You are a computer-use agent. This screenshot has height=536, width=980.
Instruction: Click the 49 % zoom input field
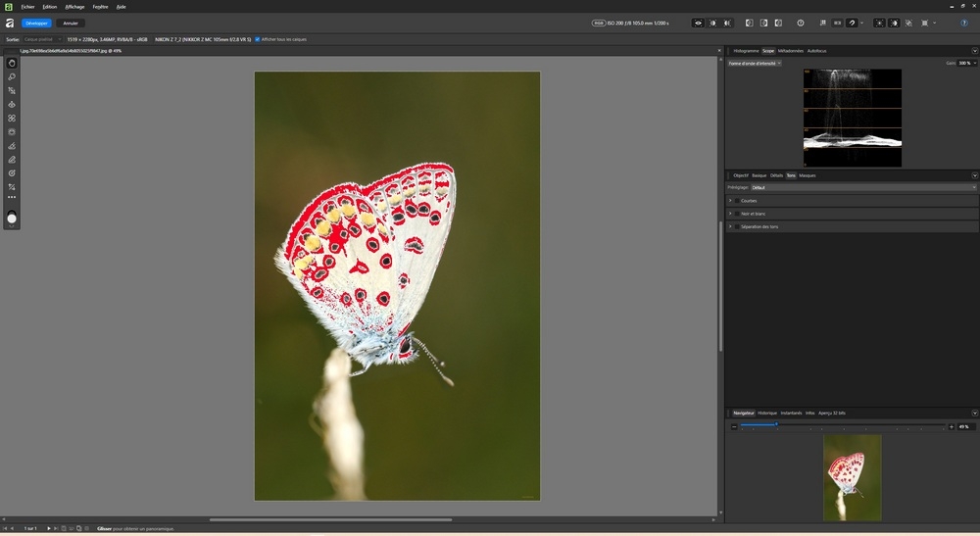(966, 426)
